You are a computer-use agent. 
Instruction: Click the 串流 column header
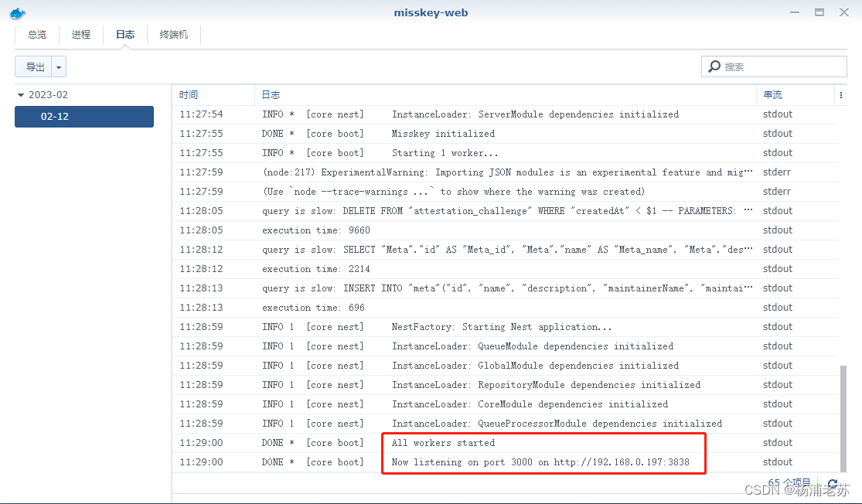point(796,95)
